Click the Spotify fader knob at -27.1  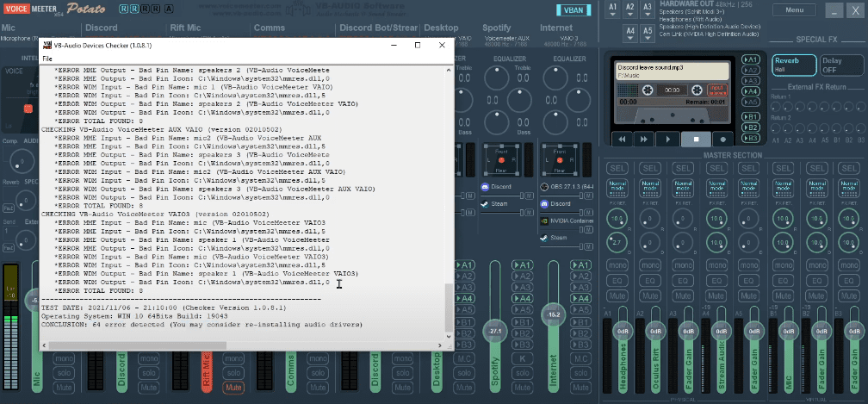494,331
